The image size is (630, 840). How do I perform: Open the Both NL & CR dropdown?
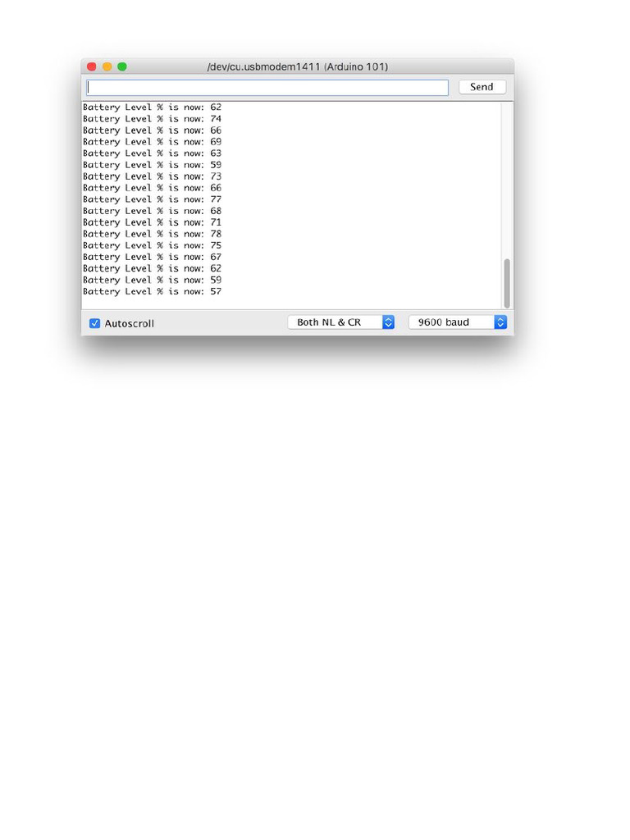click(340, 322)
